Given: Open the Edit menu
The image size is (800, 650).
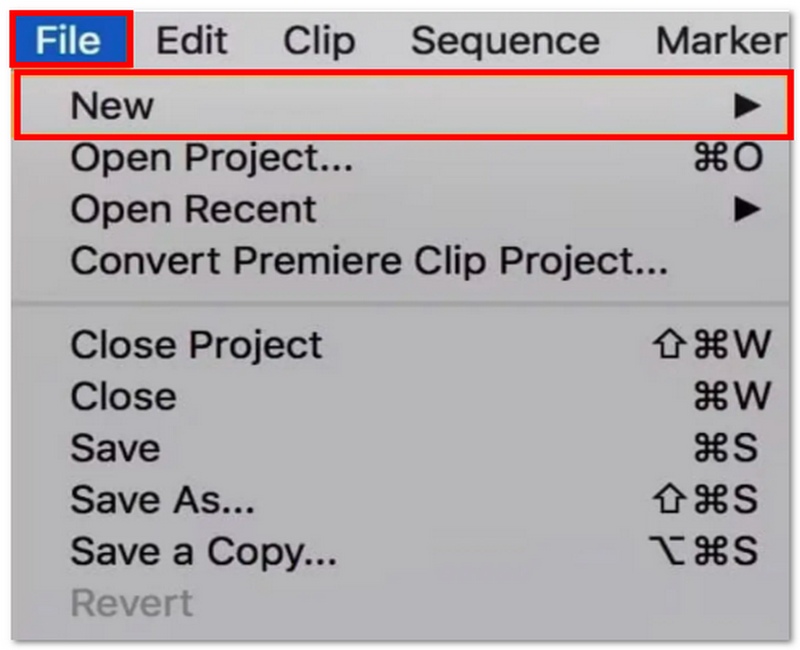Looking at the screenshot, I should pyautogui.click(x=193, y=41).
